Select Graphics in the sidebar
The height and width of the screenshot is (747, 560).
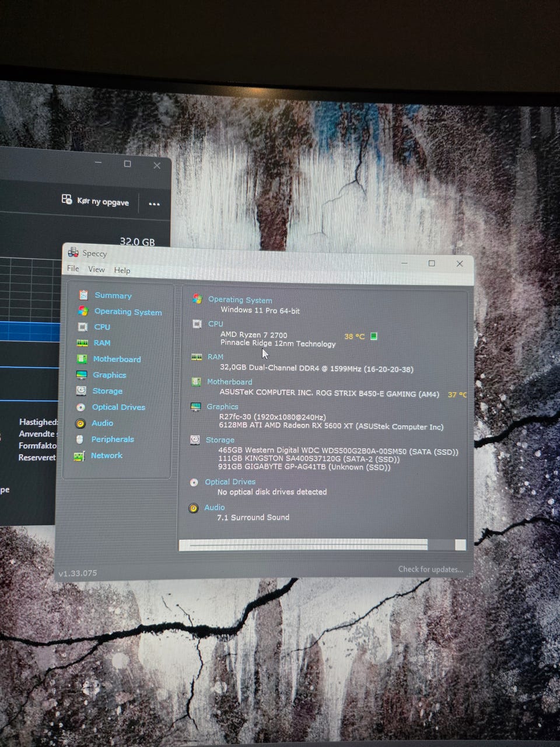(x=110, y=375)
